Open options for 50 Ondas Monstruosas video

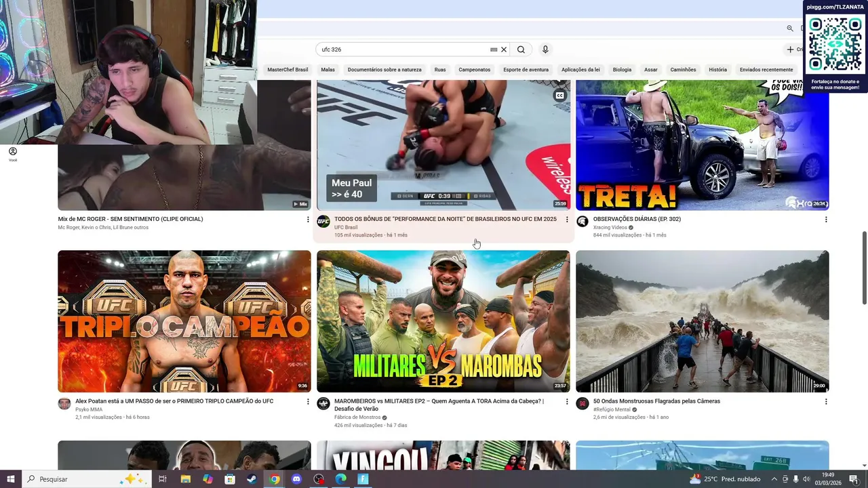pos(826,401)
